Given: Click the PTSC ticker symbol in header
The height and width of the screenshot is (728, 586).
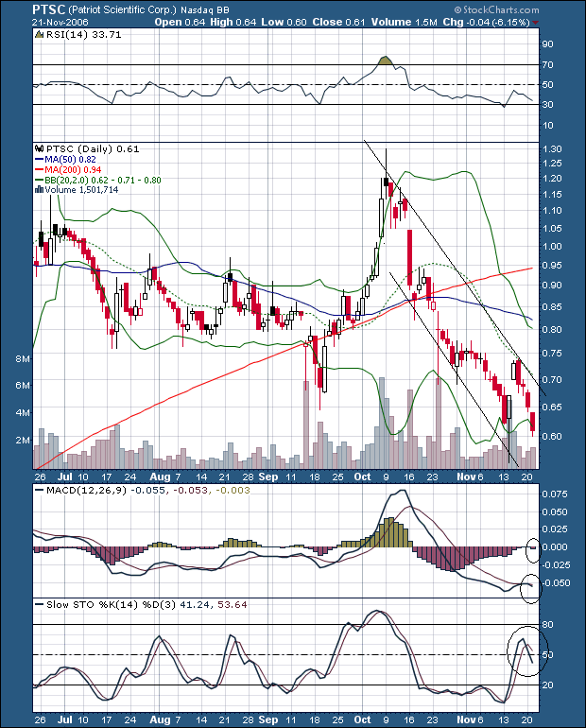Looking at the screenshot, I should (49, 9).
